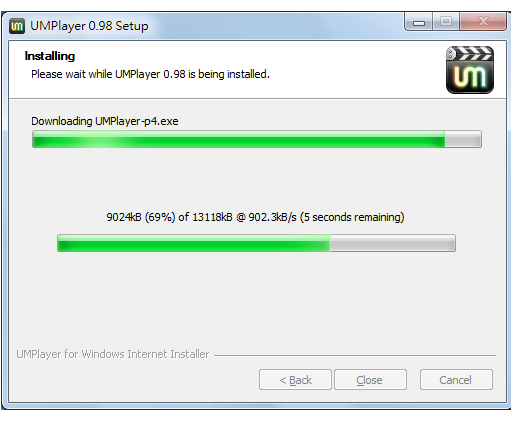
Task: Click the 'Please wait while UMPlayer' message
Action: coord(150,74)
